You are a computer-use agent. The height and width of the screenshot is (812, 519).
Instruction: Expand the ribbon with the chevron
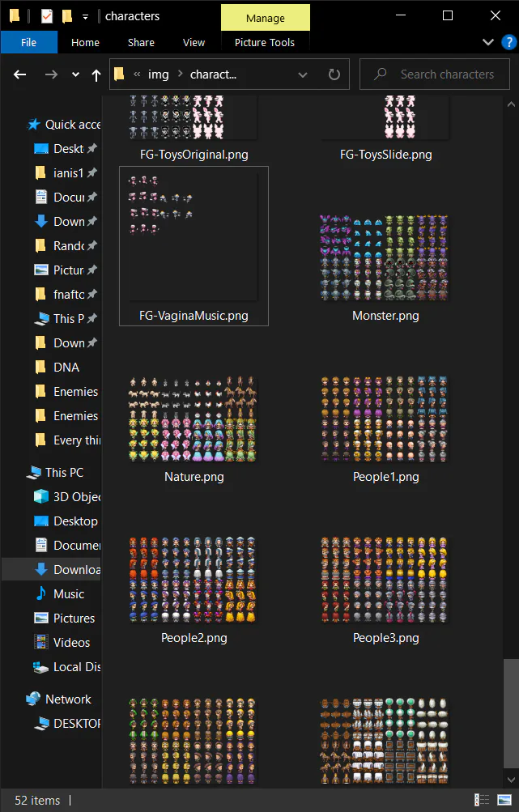[488, 42]
